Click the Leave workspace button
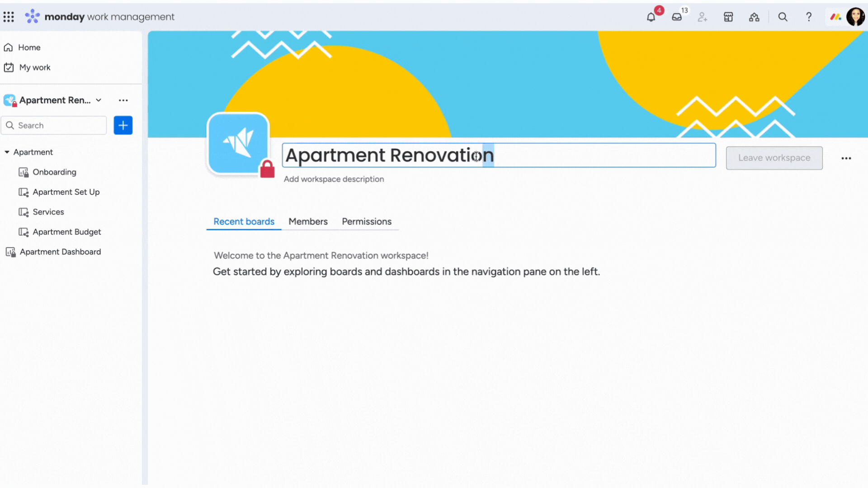Image resolution: width=868 pixels, height=488 pixels. tap(774, 157)
